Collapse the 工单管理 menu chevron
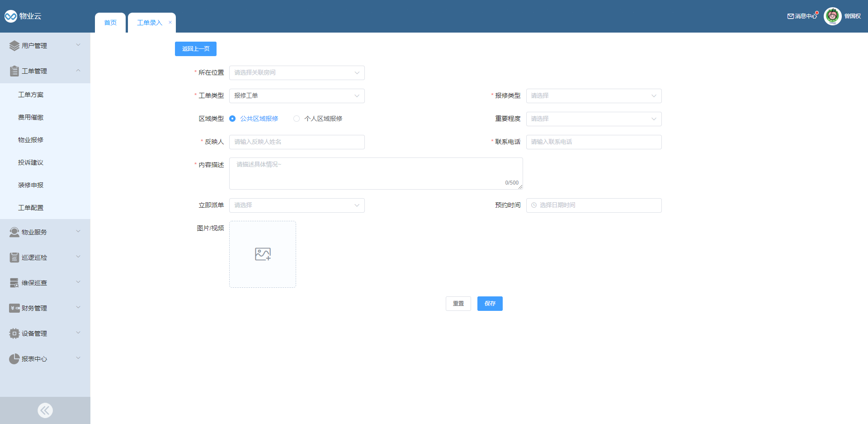This screenshot has height=424, width=868. point(78,70)
